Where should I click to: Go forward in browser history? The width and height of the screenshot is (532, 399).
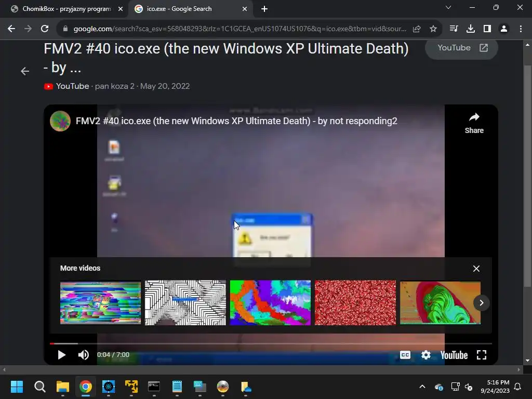click(28, 29)
